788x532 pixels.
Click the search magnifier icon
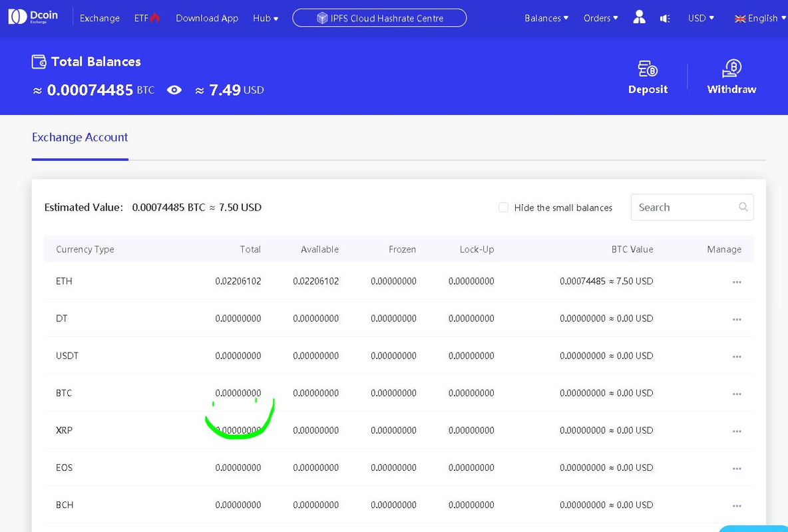tap(743, 207)
